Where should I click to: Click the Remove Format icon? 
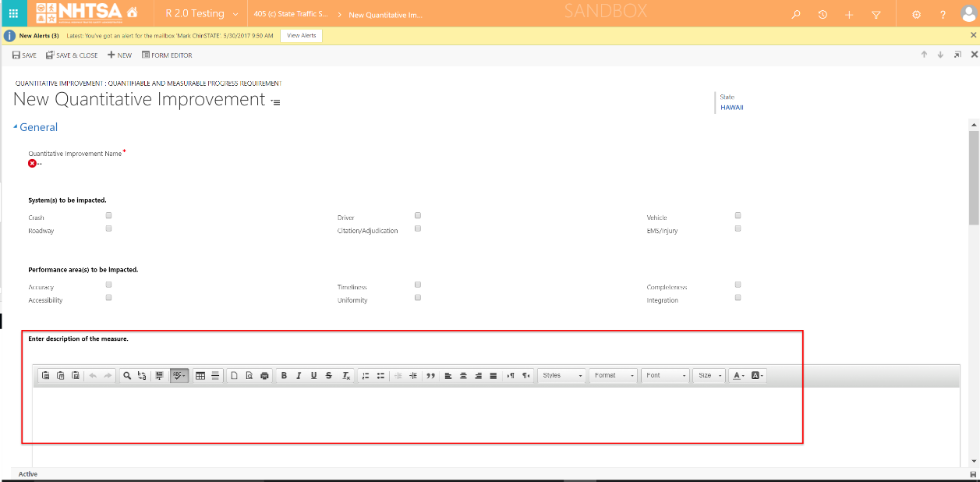pyautogui.click(x=346, y=375)
